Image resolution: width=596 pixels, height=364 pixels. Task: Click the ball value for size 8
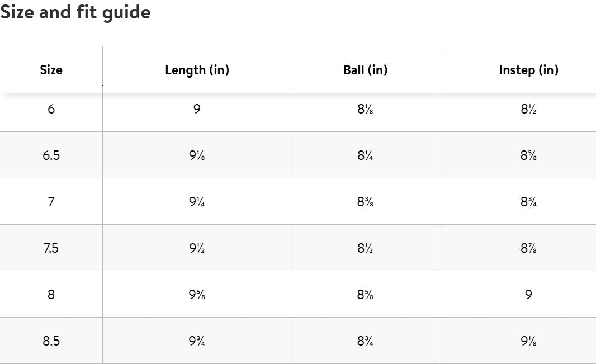tap(365, 295)
